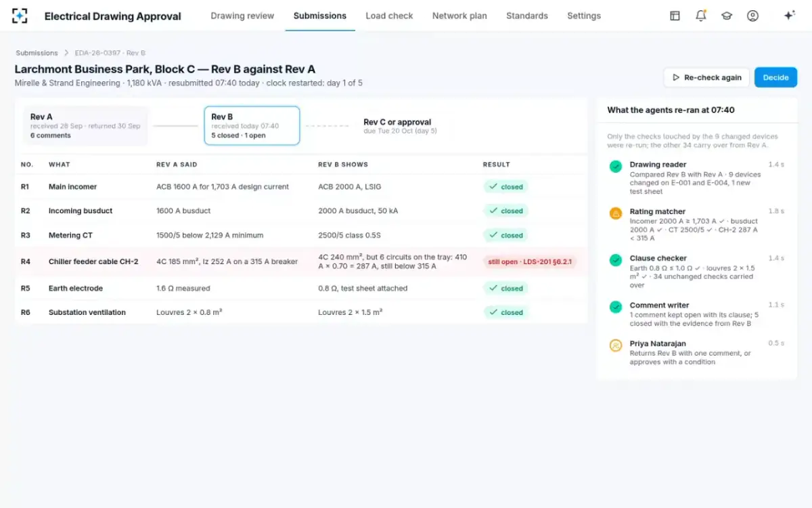The image size is (812, 508).
Task: Open the notifications bell
Action: click(x=701, y=16)
